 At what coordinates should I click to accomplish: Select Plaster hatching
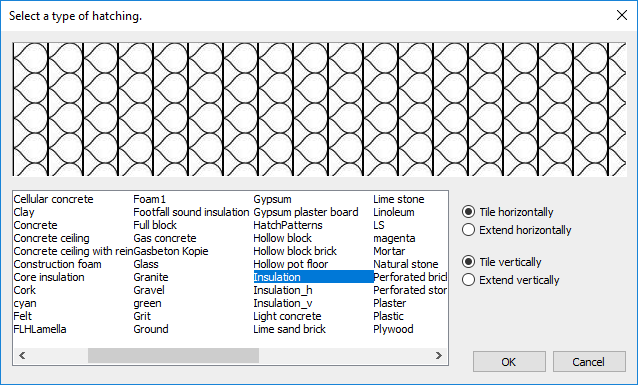coord(389,304)
